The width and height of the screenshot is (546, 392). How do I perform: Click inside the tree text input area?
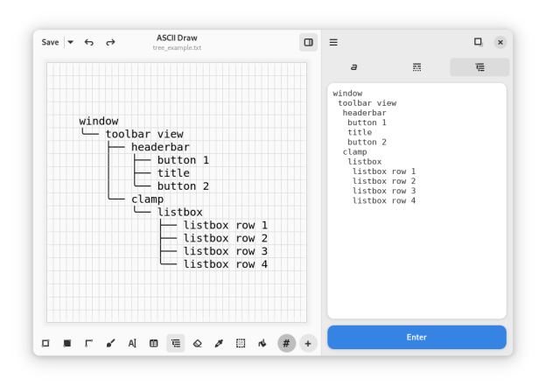[416, 254]
